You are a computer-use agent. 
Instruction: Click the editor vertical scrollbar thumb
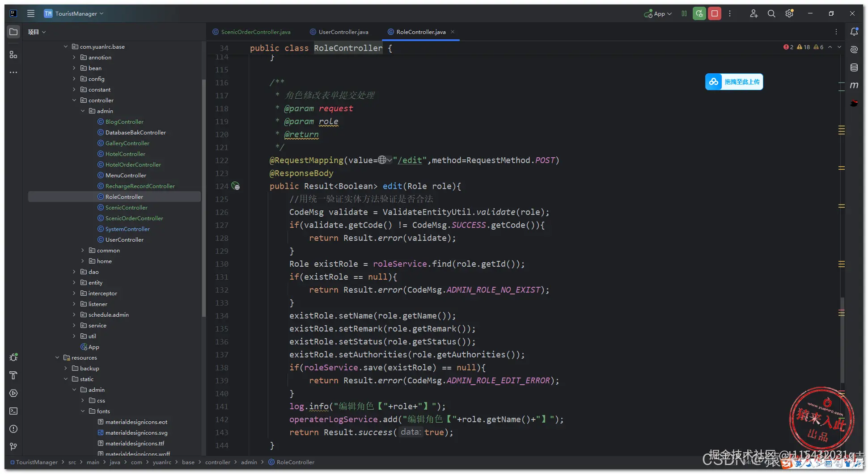842,340
